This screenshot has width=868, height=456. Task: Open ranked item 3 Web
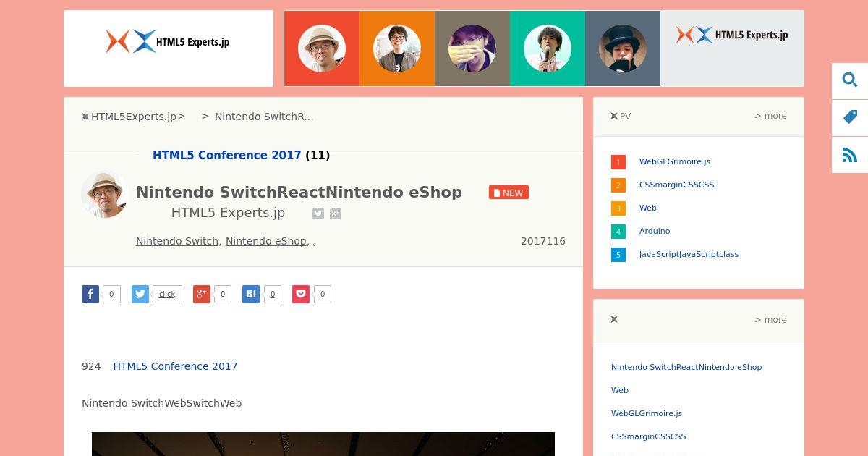point(648,208)
